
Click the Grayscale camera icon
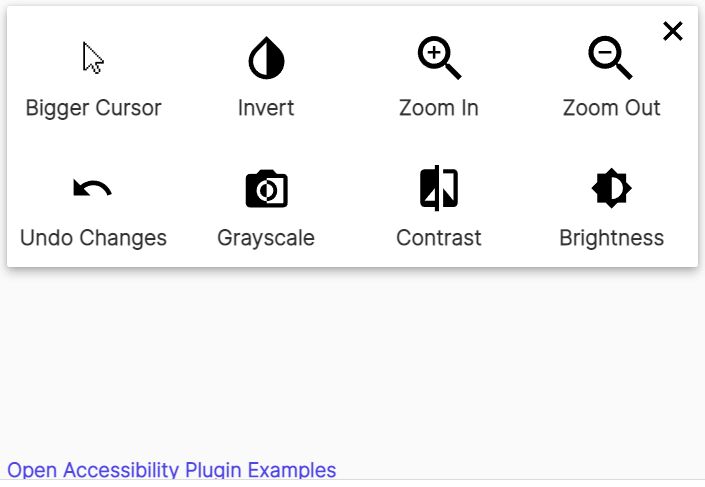(x=266, y=188)
